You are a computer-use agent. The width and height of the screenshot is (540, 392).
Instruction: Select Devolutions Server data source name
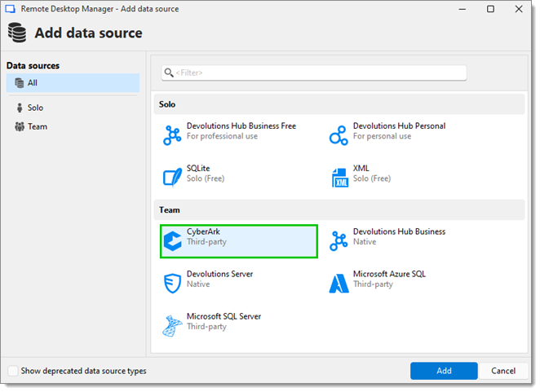219,274
